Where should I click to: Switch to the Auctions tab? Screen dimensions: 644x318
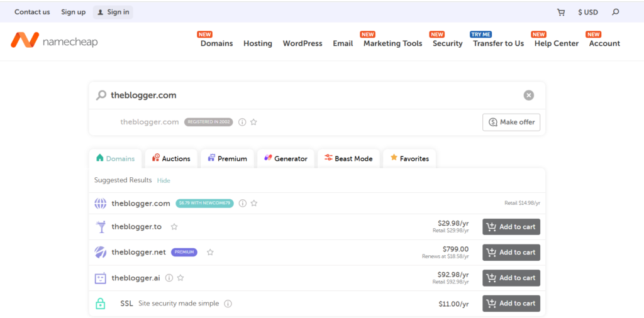(171, 158)
